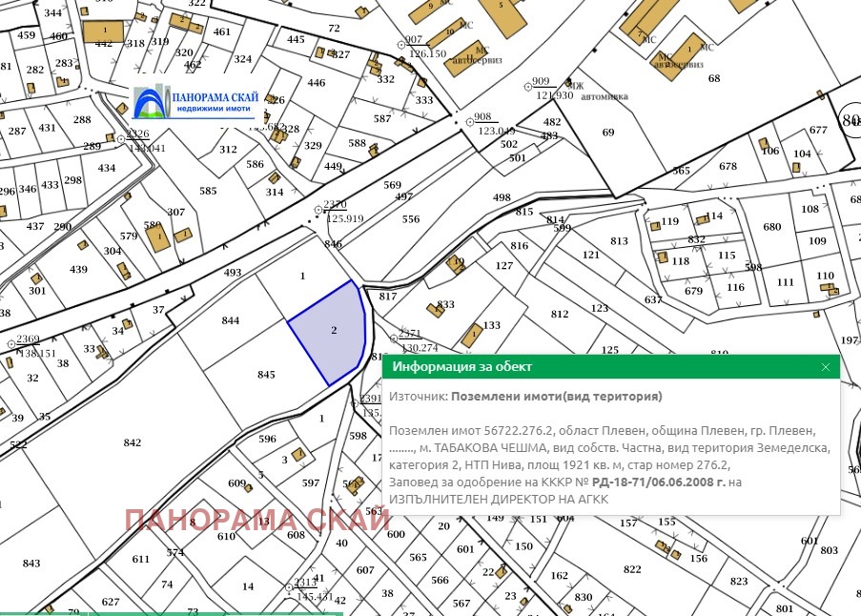Screen dimensions: 861x616
Task: Select survey point marker 2369
Action: (11, 343)
